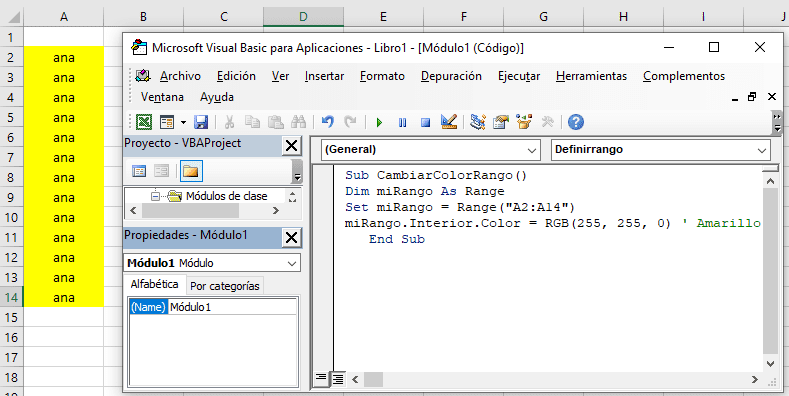Click the View Code icon in Project panel
Image resolution: width=789 pixels, height=396 pixels.
pyautogui.click(x=139, y=172)
